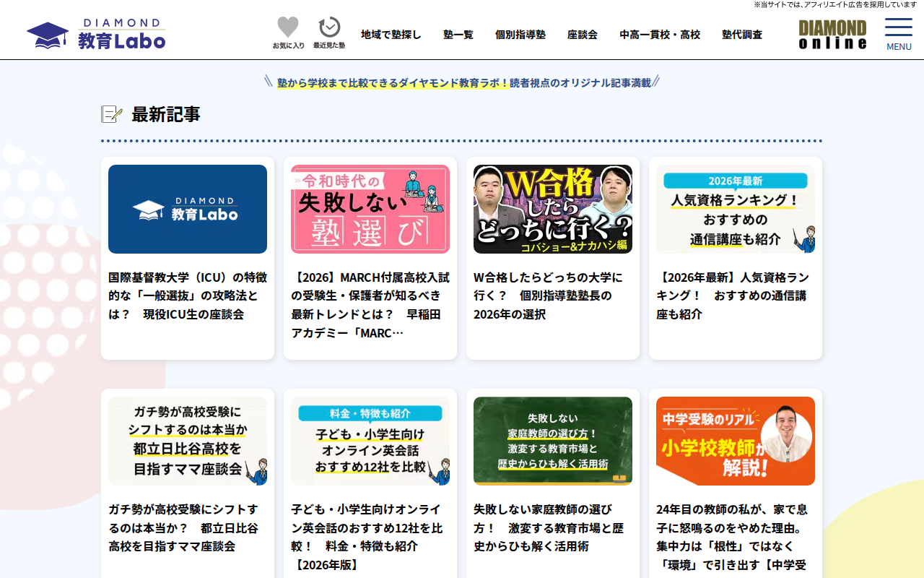Open the favorites heart icon

[x=288, y=33]
